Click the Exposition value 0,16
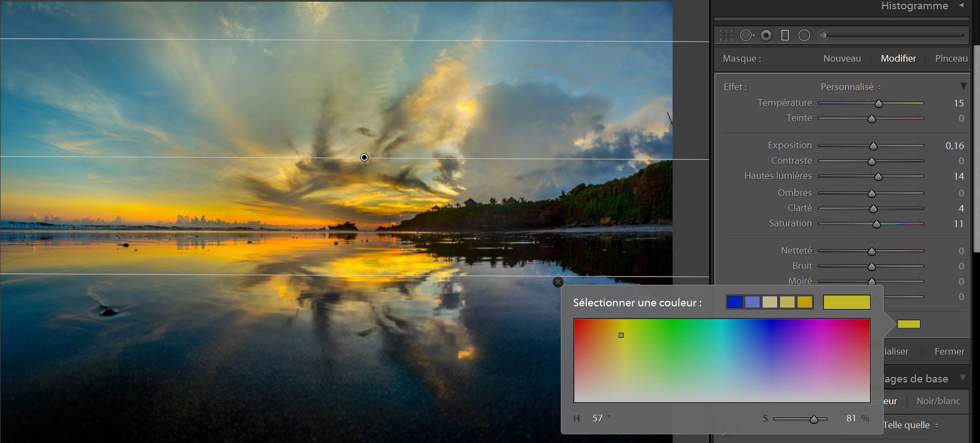The width and height of the screenshot is (980, 443). click(954, 146)
